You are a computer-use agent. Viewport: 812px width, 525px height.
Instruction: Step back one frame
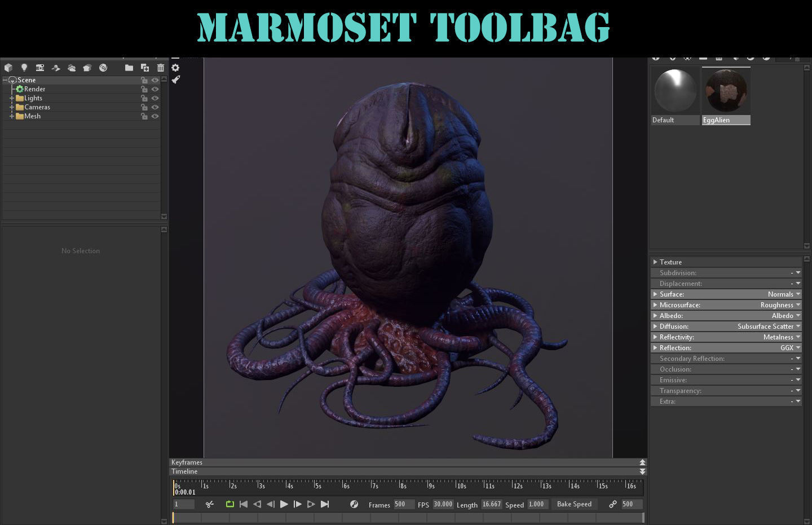(271, 504)
